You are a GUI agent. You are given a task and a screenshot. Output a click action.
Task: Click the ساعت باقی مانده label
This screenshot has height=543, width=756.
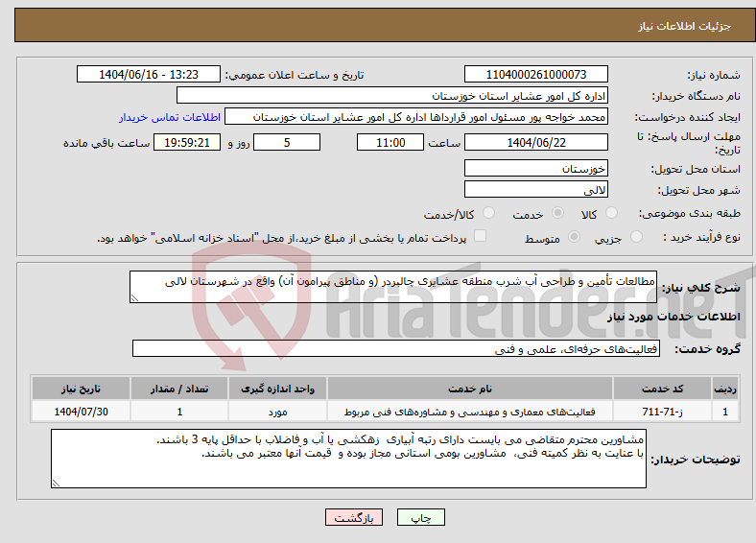point(106,143)
